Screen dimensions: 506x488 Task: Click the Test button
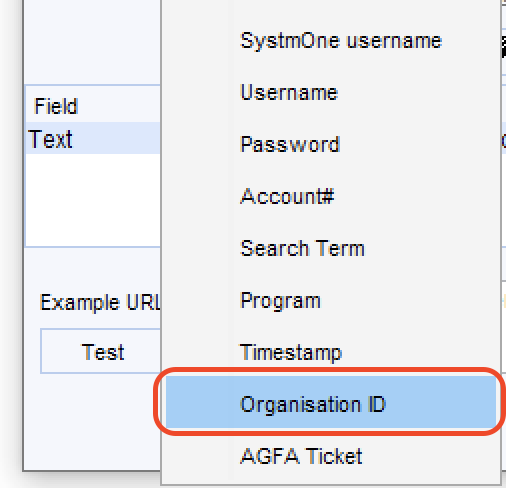tap(101, 352)
